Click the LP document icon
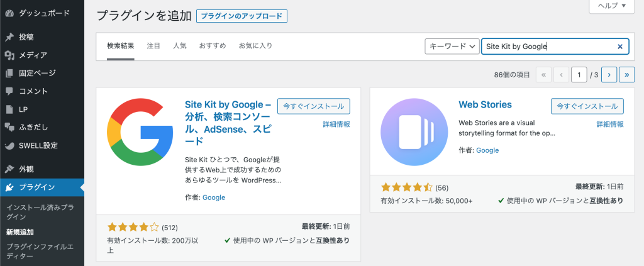 pos(10,109)
